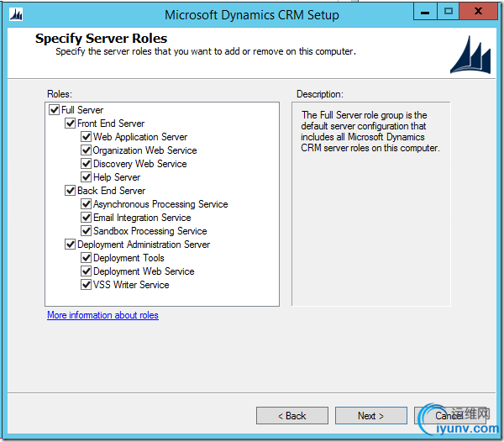Toggle Email Integration Service checkbox

click(x=86, y=218)
